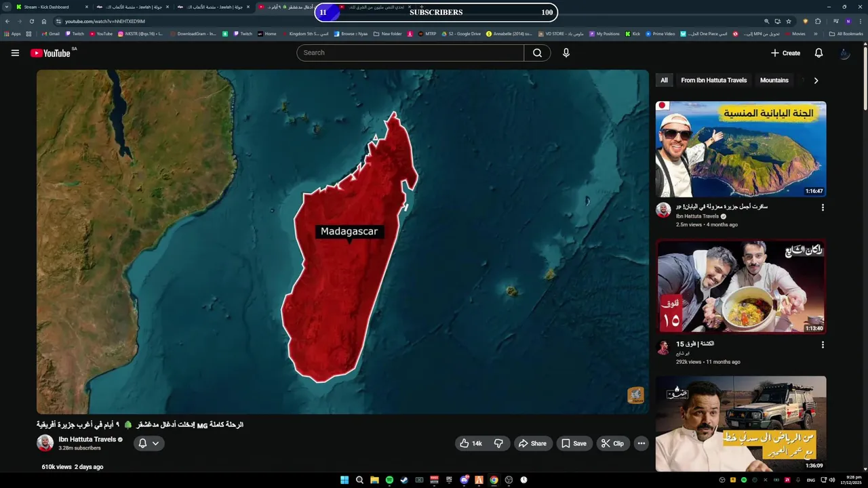
Task: Open Ibn Hattuta Travels channel name link
Action: click(x=87, y=439)
